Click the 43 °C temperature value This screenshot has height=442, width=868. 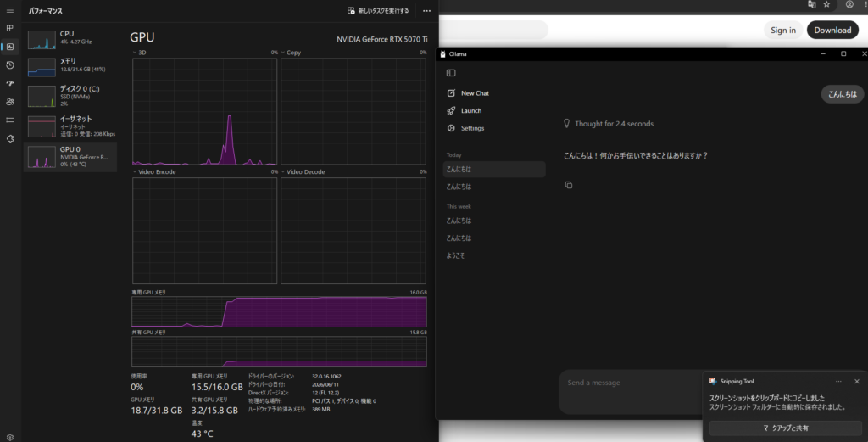[x=202, y=434]
